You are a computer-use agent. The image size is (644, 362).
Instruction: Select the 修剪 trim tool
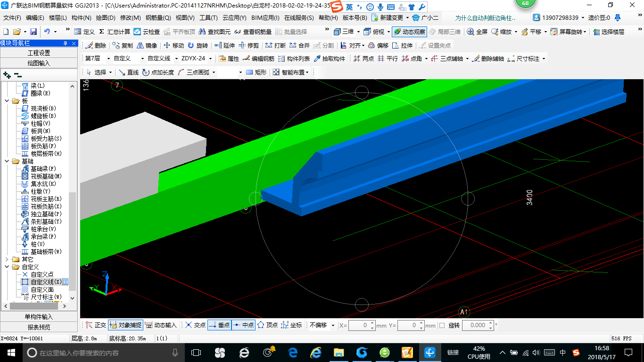coord(248,45)
